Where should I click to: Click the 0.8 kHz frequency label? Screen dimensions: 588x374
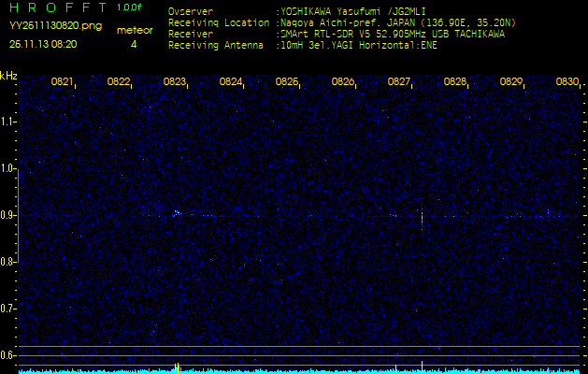click(x=7, y=262)
